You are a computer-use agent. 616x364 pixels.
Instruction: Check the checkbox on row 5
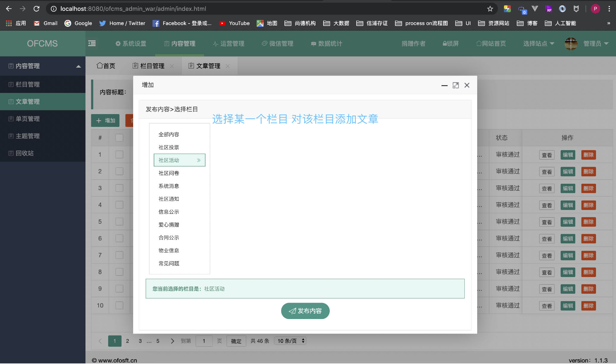coord(119,221)
